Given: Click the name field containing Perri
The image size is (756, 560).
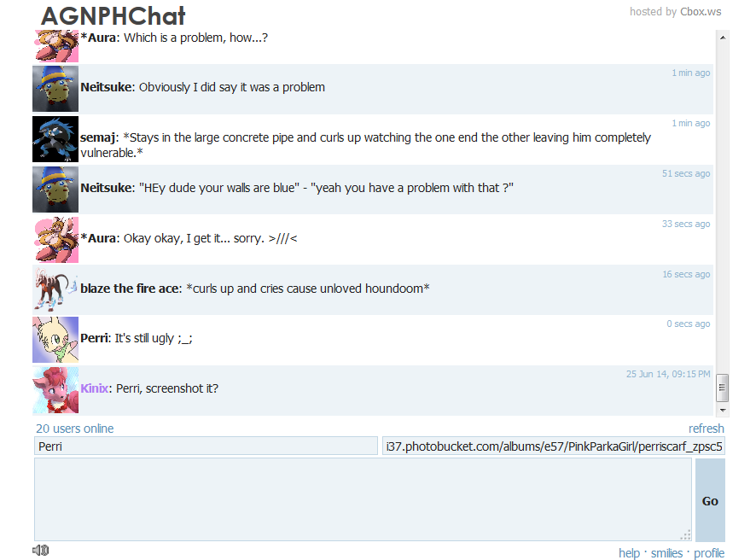Looking at the screenshot, I should pyautogui.click(x=206, y=446).
